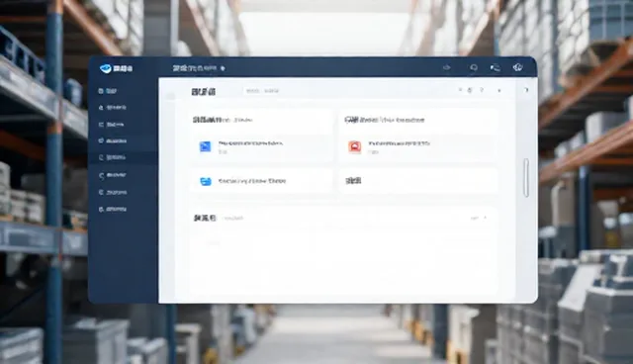This screenshot has height=364, width=633.
Task: Expand the chevron in the lower panel header
Action: pyautogui.click(x=486, y=218)
